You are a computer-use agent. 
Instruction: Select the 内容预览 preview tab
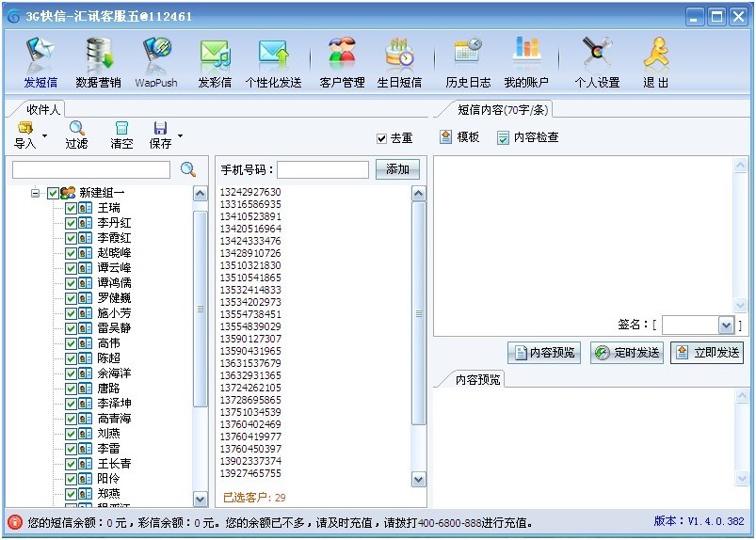pyautogui.click(x=477, y=379)
